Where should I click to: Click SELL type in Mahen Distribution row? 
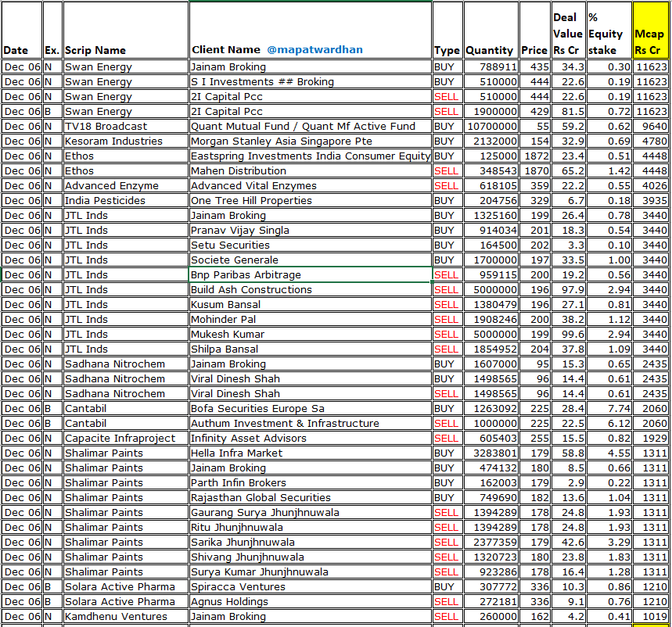coord(447,171)
